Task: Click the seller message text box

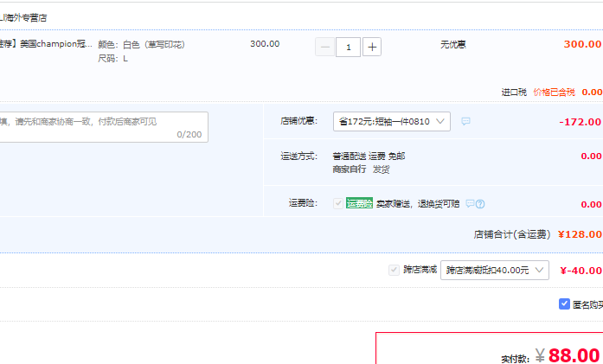Action: click(x=103, y=127)
